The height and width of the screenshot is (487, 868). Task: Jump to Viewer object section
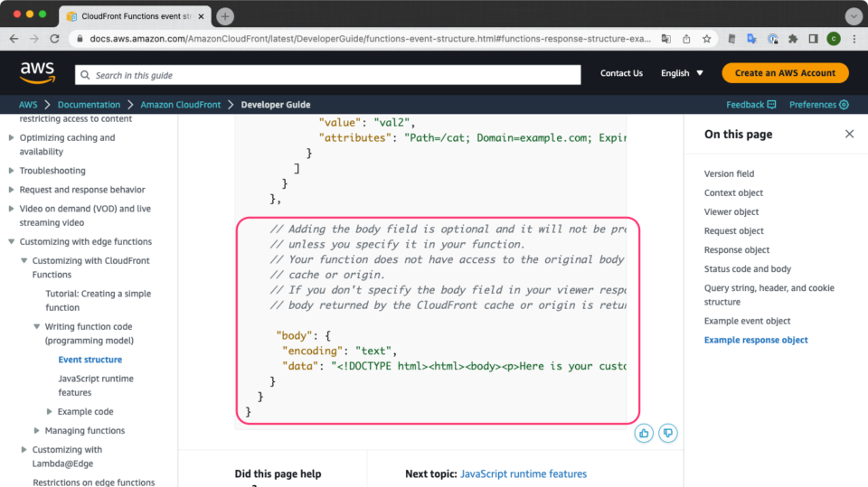click(x=731, y=212)
